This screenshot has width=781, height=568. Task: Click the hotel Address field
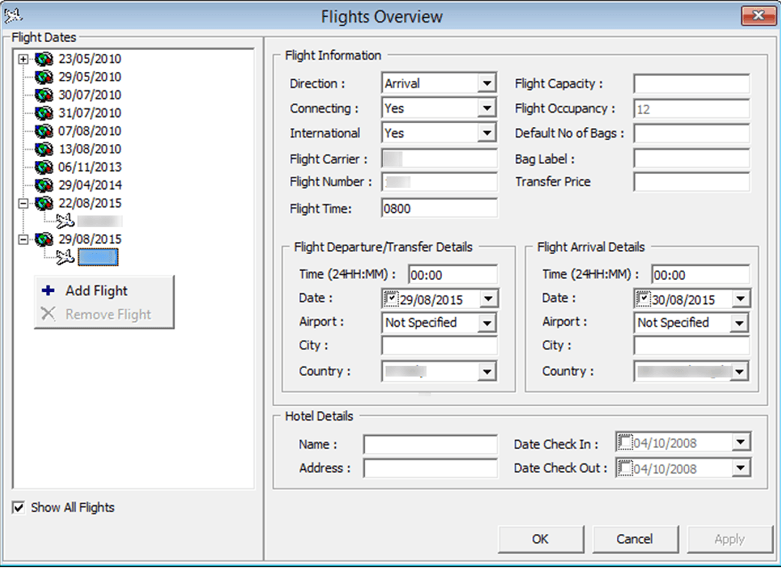tap(430, 468)
